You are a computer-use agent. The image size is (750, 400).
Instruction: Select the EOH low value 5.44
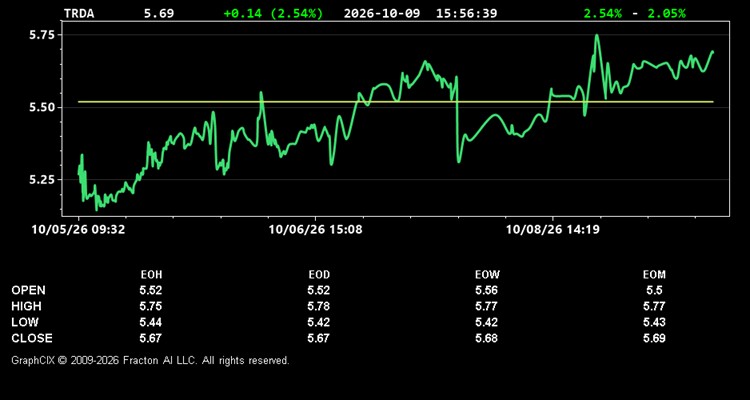click(151, 322)
